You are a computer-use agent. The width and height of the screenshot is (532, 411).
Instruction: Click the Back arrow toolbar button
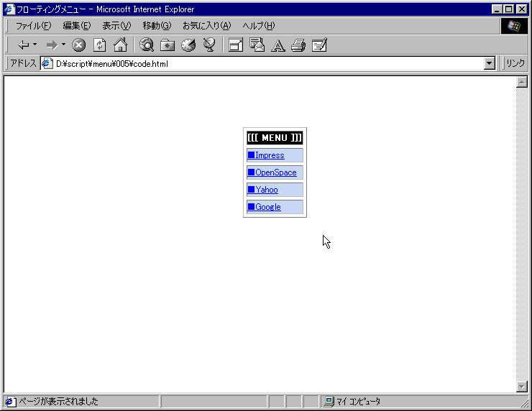(24, 45)
